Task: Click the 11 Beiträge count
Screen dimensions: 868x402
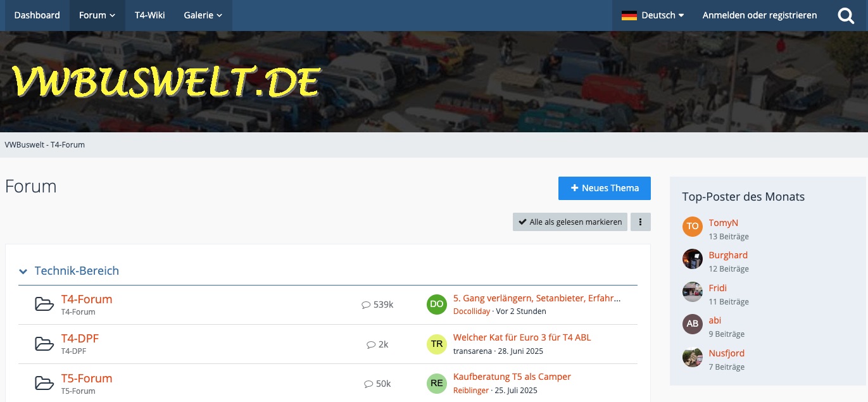Action: pos(729,302)
